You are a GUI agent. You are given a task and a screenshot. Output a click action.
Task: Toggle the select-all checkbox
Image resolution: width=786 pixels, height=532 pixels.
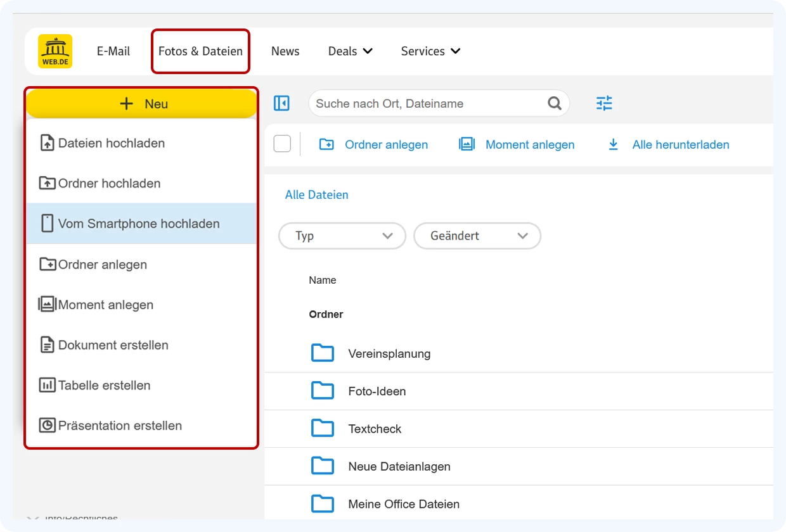coord(282,144)
